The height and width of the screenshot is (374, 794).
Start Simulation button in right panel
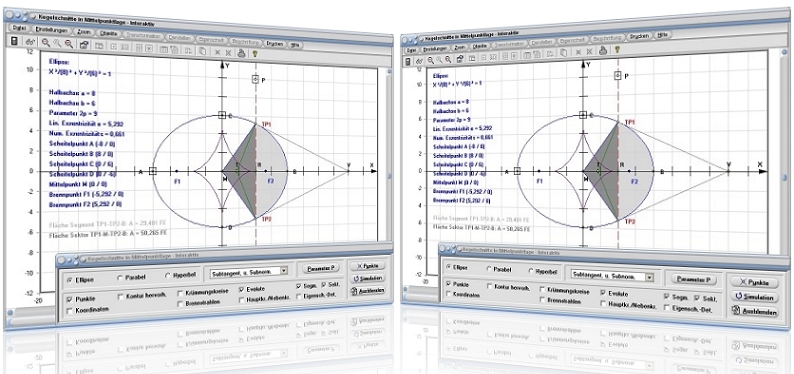[755, 297]
